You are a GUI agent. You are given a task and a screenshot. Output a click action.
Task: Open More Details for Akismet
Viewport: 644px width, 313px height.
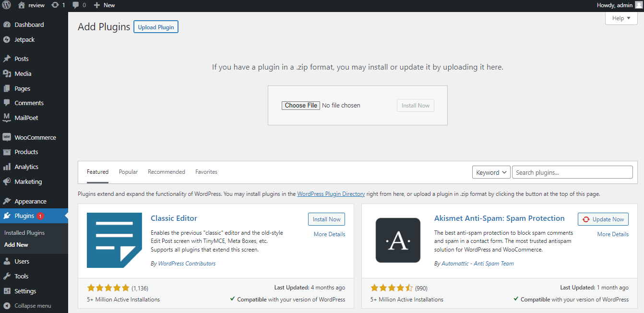[613, 234]
